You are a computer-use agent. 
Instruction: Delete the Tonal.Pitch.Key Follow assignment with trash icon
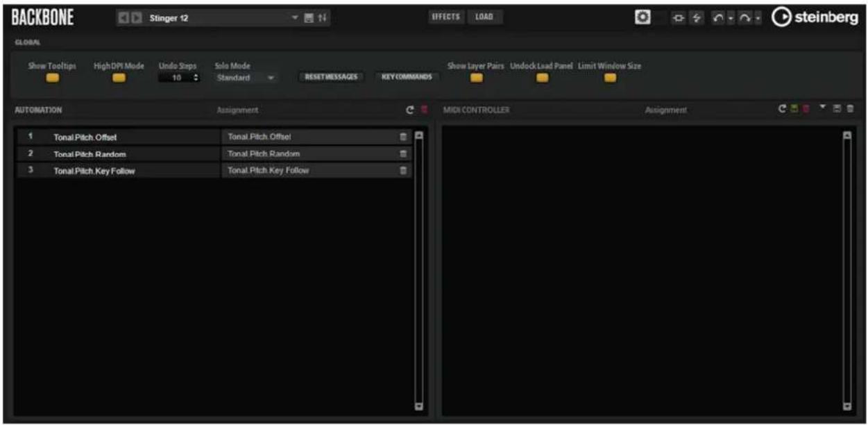click(x=402, y=171)
